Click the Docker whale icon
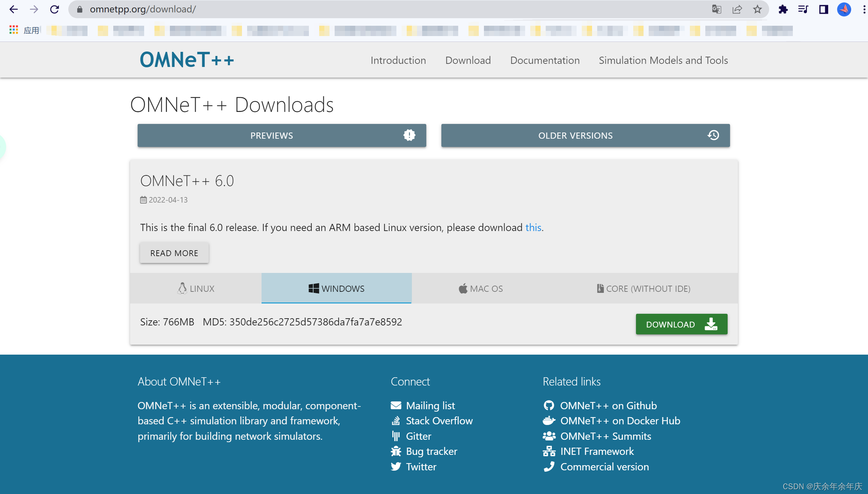The image size is (868, 494). pyautogui.click(x=549, y=421)
